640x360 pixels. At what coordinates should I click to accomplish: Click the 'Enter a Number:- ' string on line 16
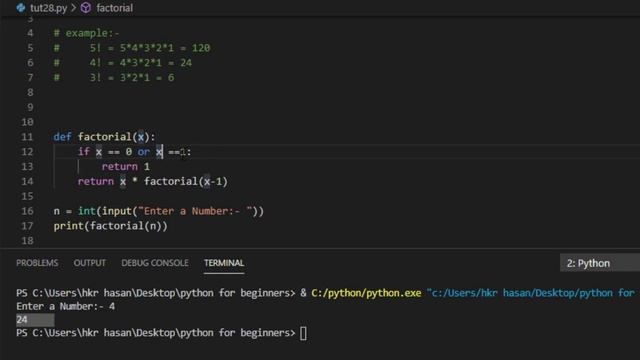(195, 211)
